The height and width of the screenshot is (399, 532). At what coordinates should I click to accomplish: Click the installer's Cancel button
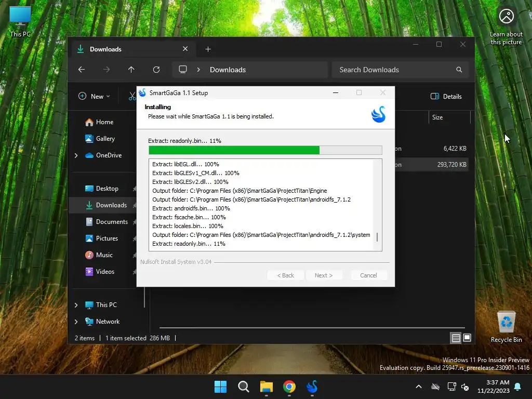368,275
